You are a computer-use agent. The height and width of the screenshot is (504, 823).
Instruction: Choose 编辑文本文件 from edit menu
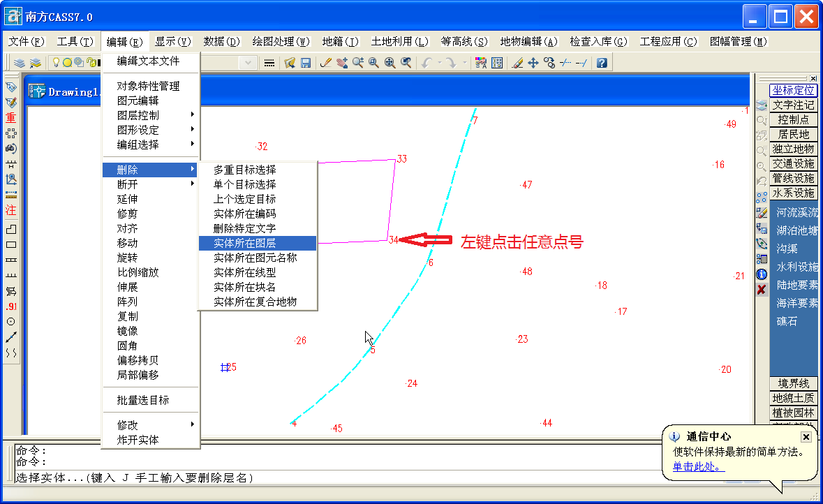click(151, 61)
